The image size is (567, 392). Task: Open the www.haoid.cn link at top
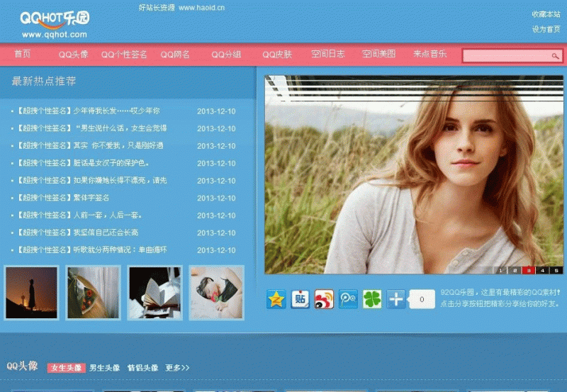(x=201, y=8)
